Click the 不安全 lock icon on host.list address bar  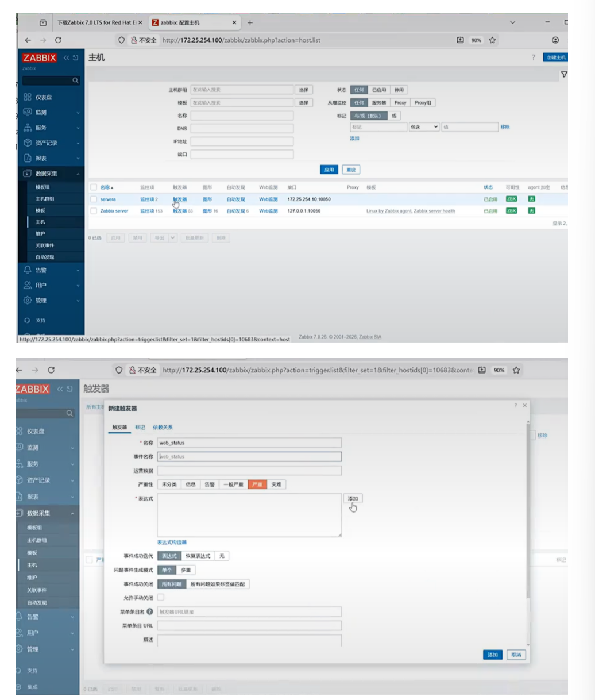(134, 40)
